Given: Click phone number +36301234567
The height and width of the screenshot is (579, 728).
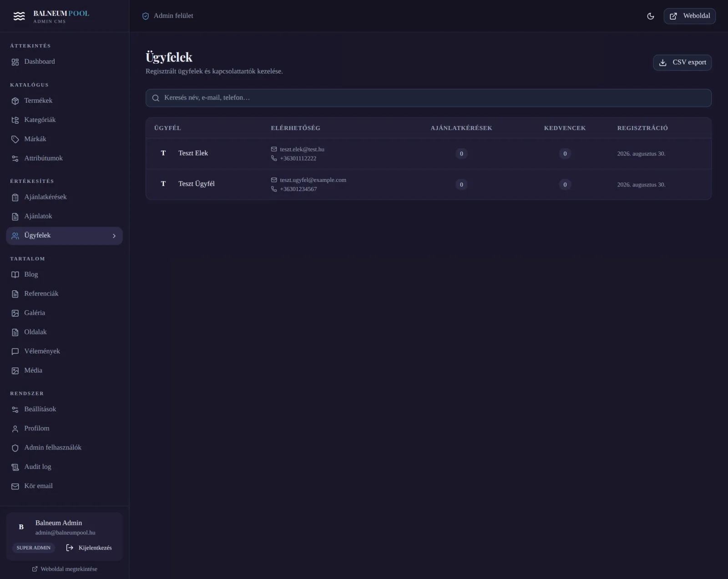Looking at the screenshot, I should click(298, 189).
